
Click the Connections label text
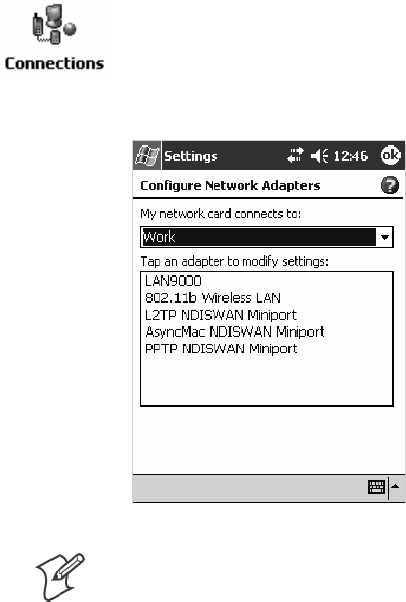(54, 64)
